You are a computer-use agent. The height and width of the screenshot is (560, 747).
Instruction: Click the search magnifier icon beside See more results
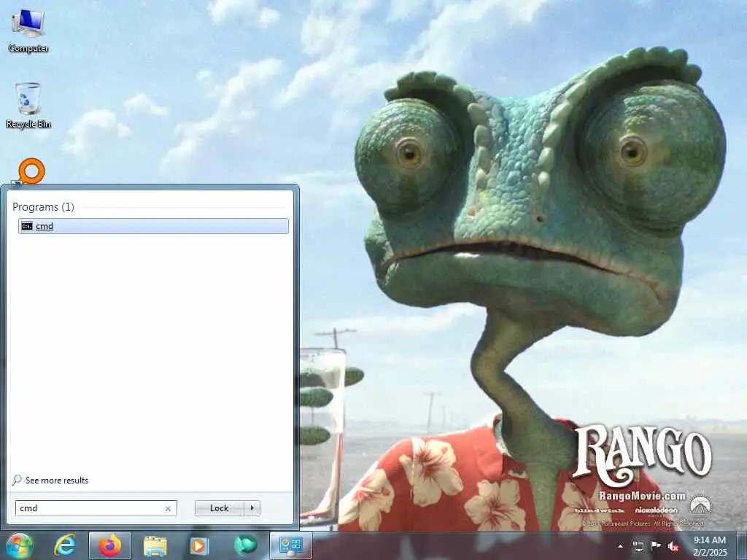coord(17,480)
